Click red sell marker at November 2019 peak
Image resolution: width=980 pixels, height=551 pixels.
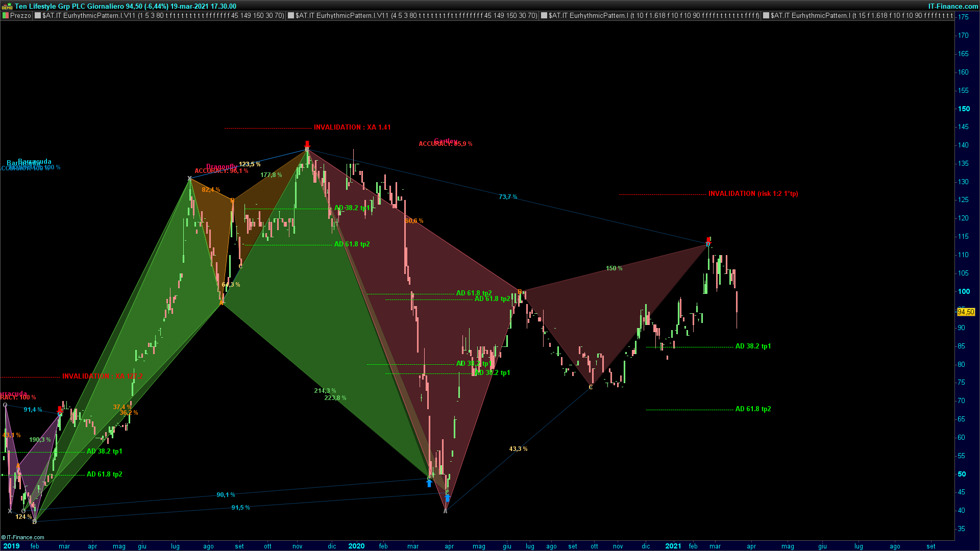(307, 144)
